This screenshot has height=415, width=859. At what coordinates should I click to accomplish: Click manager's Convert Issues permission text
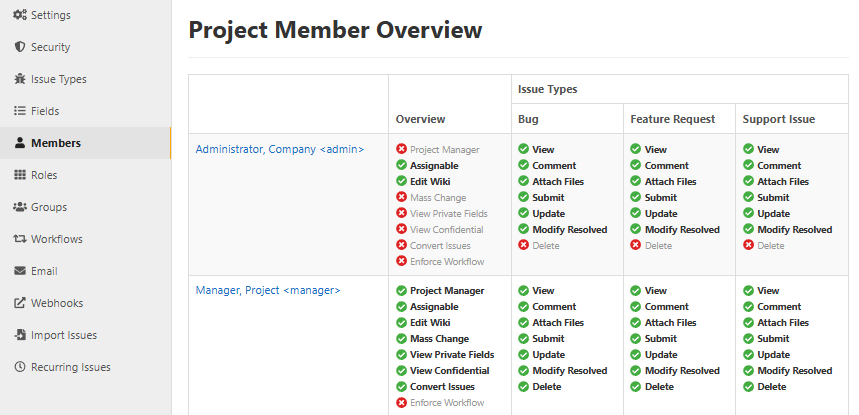(442, 387)
